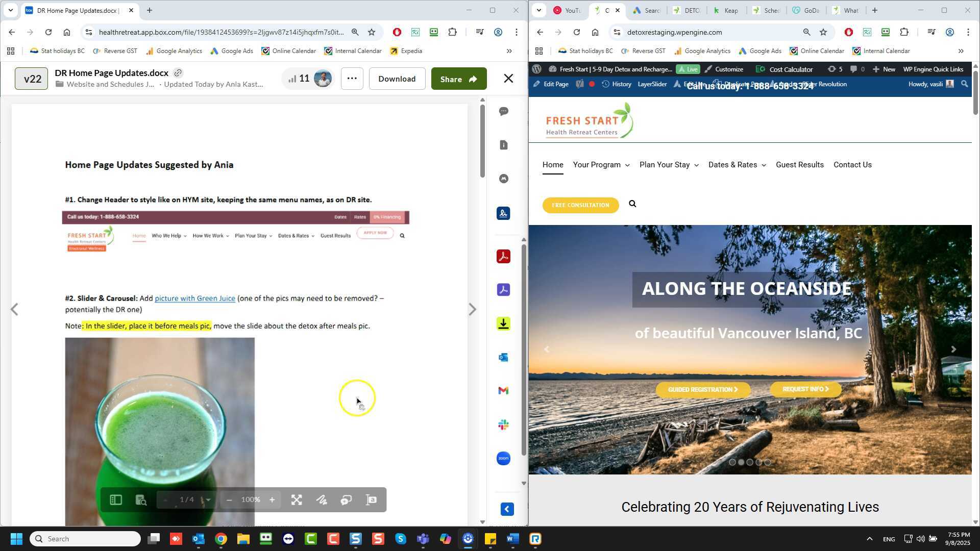Select second slider pagination dot

coord(741,462)
